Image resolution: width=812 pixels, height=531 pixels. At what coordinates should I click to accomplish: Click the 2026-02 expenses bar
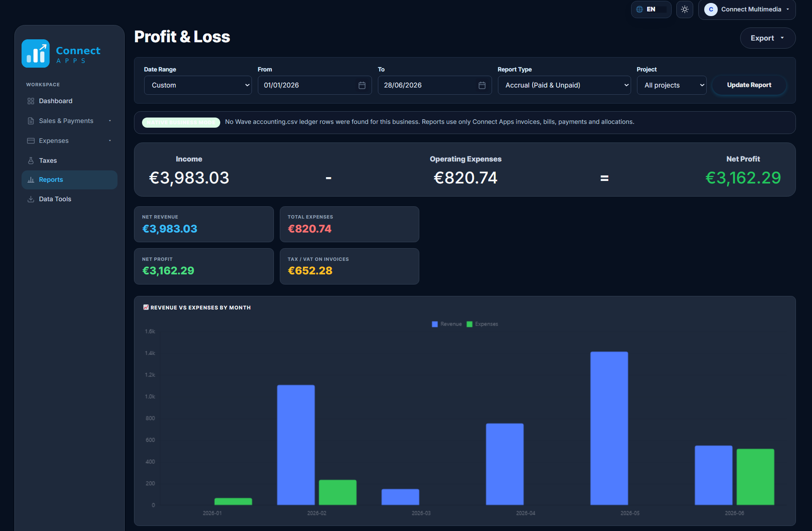tap(338, 493)
